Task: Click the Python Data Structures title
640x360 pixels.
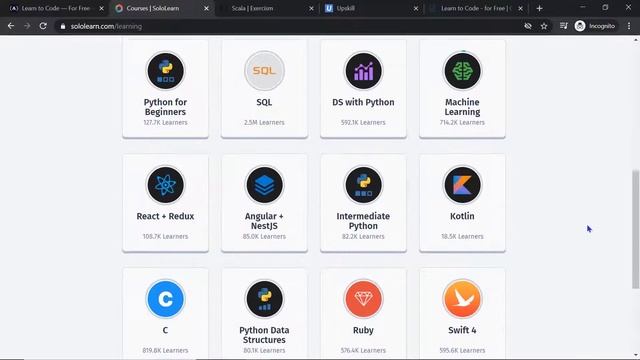Action: click(x=264, y=335)
